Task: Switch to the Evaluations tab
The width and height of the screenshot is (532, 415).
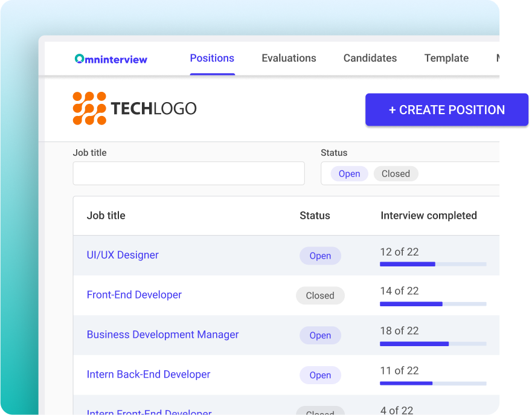Action: pyautogui.click(x=289, y=58)
